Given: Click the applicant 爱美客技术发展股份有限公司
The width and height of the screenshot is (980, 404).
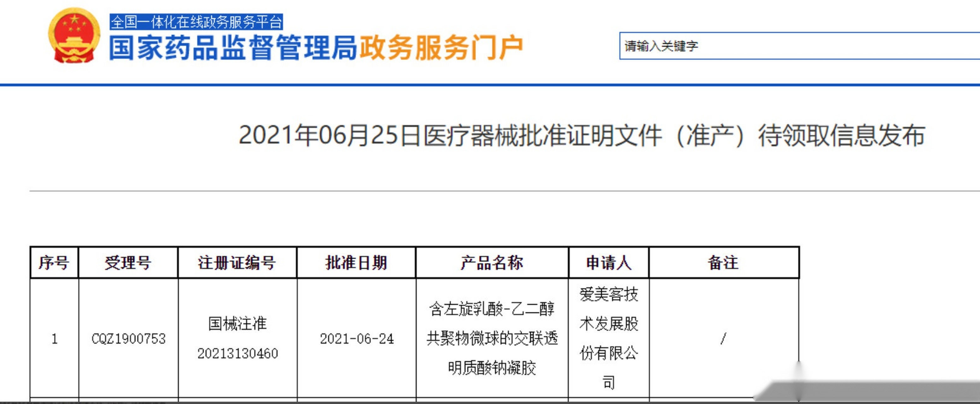Looking at the screenshot, I should (609, 337).
